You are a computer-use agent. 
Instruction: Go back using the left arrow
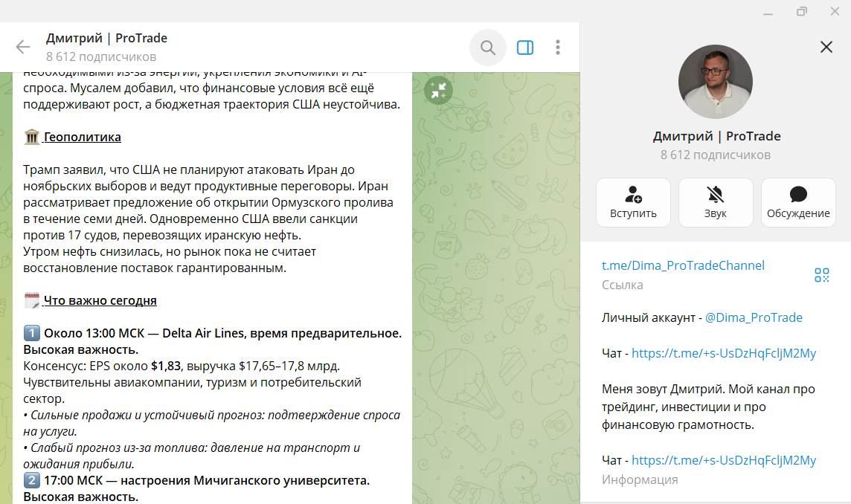click(23, 47)
